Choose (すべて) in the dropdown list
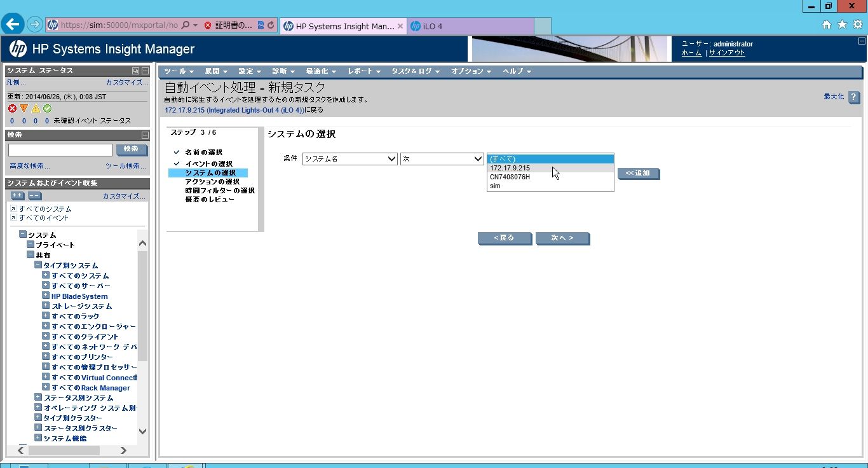This screenshot has width=868, height=468. [x=550, y=159]
